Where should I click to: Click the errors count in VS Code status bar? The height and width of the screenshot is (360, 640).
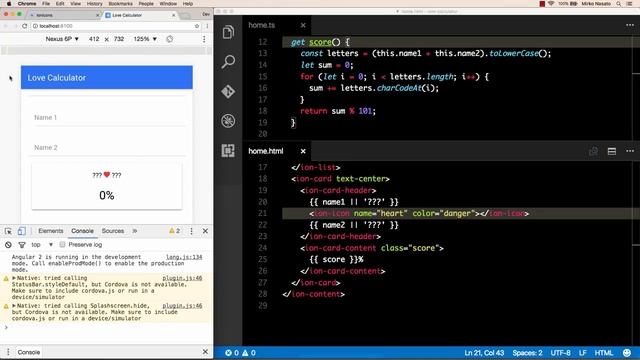(x=232, y=353)
